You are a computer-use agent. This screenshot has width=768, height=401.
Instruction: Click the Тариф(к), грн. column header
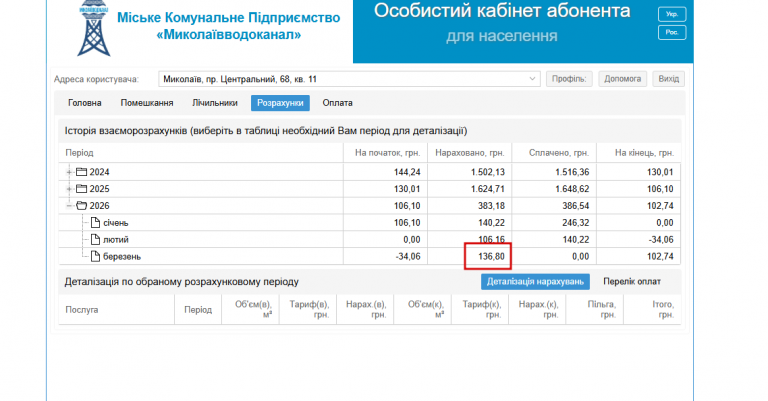click(x=481, y=309)
